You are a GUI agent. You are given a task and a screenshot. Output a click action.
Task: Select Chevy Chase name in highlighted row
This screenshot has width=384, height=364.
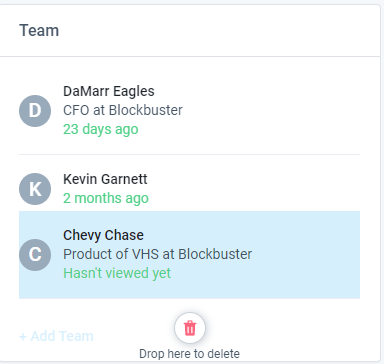point(103,235)
